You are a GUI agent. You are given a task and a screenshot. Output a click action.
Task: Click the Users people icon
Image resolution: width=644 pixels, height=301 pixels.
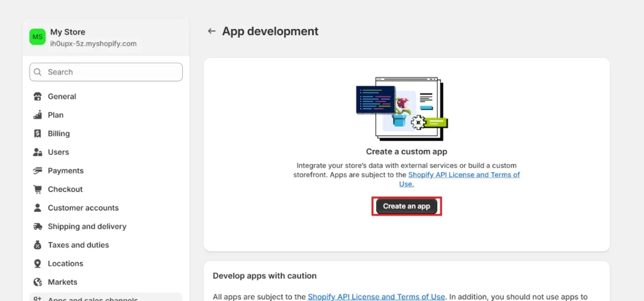tap(37, 152)
